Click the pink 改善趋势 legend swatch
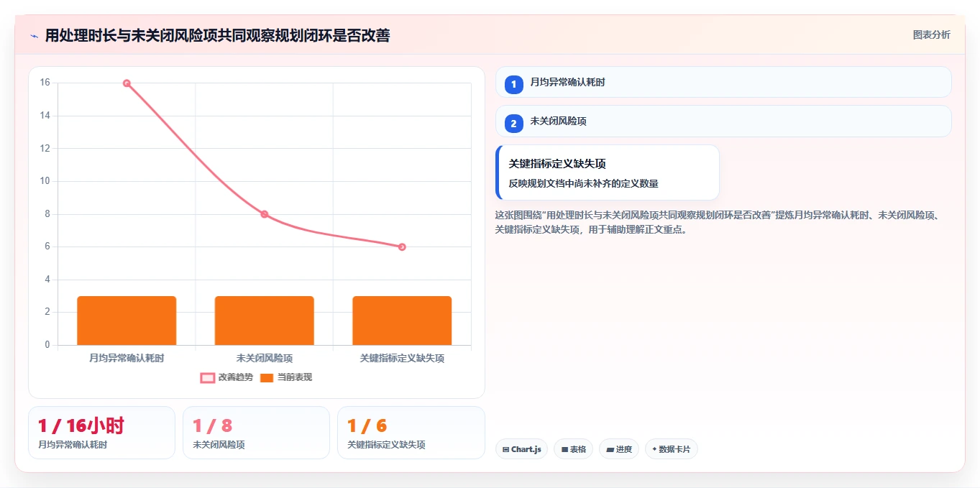This screenshot has height=488, width=980. click(x=207, y=377)
